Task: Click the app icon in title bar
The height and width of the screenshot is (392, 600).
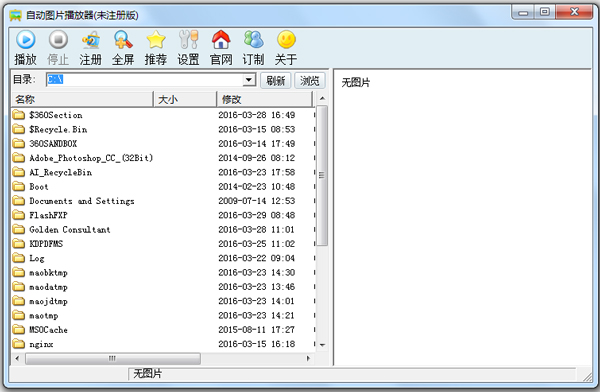Action: tap(15, 15)
